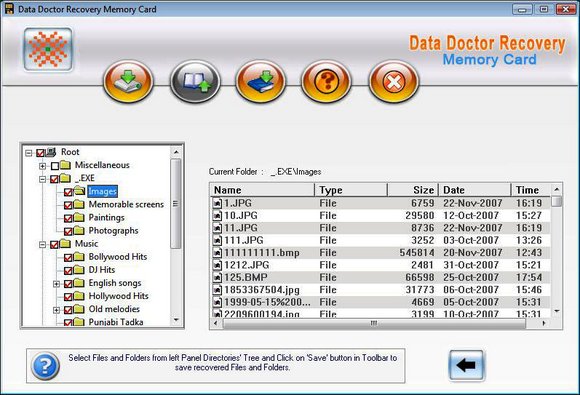Viewport: 580px width, 395px height.
Task: Expand the English songs folder node
Action: [x=56, y=284]
